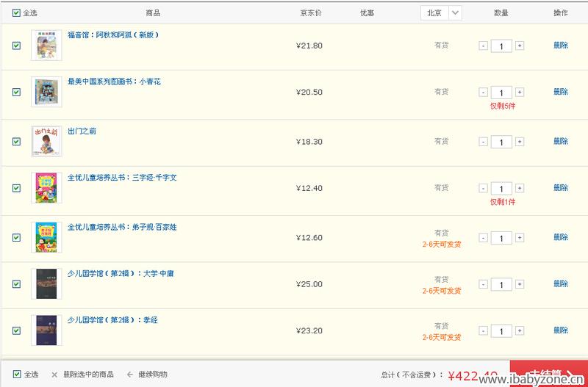Click quantity field for 阿秋和阿狐
Screen dimensions: 588x387
(501, 46)
